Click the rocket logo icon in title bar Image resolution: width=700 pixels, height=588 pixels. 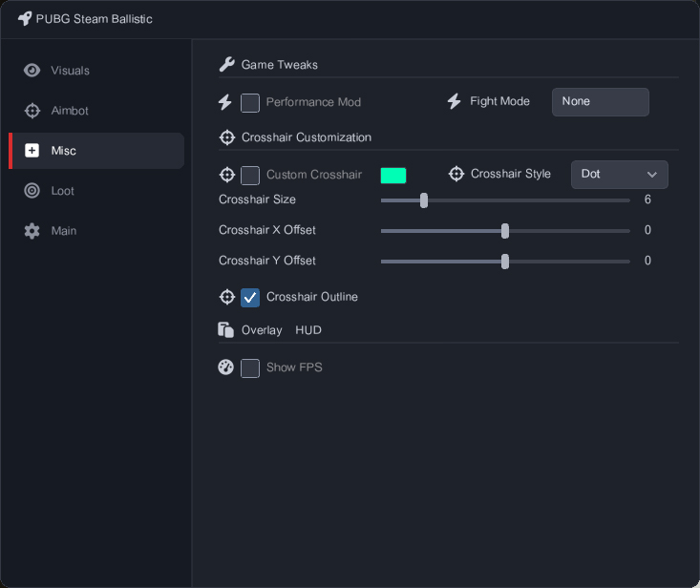point(25,18)
